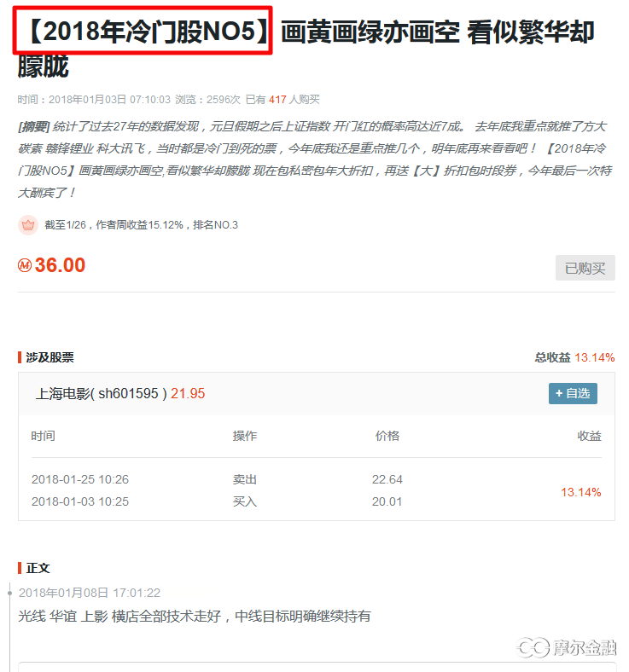Add 上海电影 via + 自选 button
This screenshot has height=672, width=629.
point(573,393)
